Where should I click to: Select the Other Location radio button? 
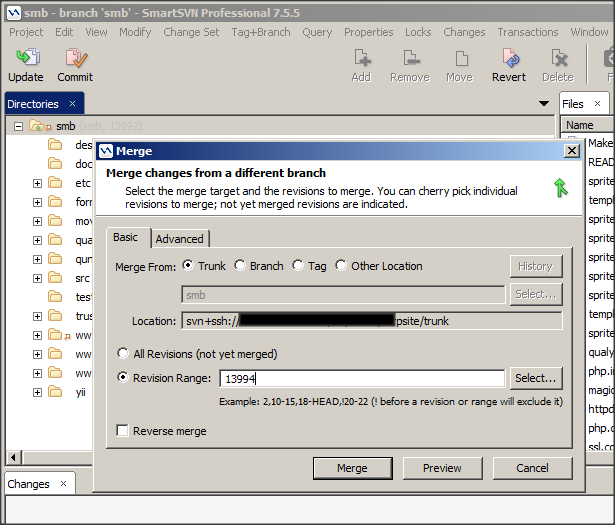[341, 265]
